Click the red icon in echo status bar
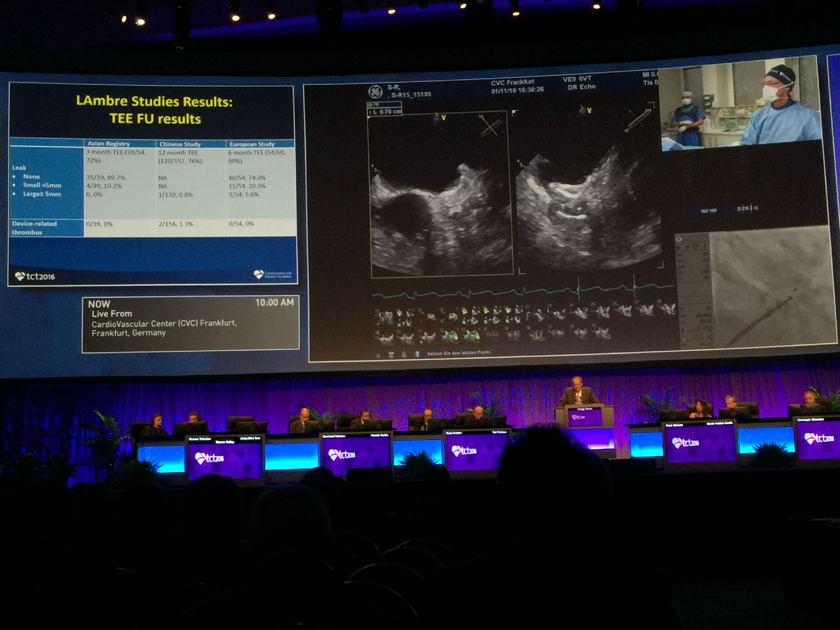The width and height of the screenshot is (840, 630). click(x=404, y=355)
